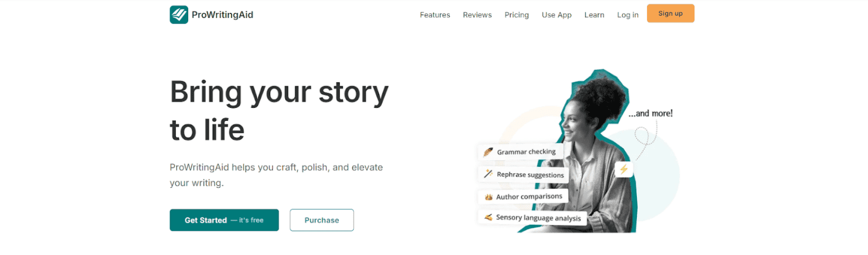Click the ProWritingAid logo icon
This screenshot has width=868, height=255.
point(179,15)
